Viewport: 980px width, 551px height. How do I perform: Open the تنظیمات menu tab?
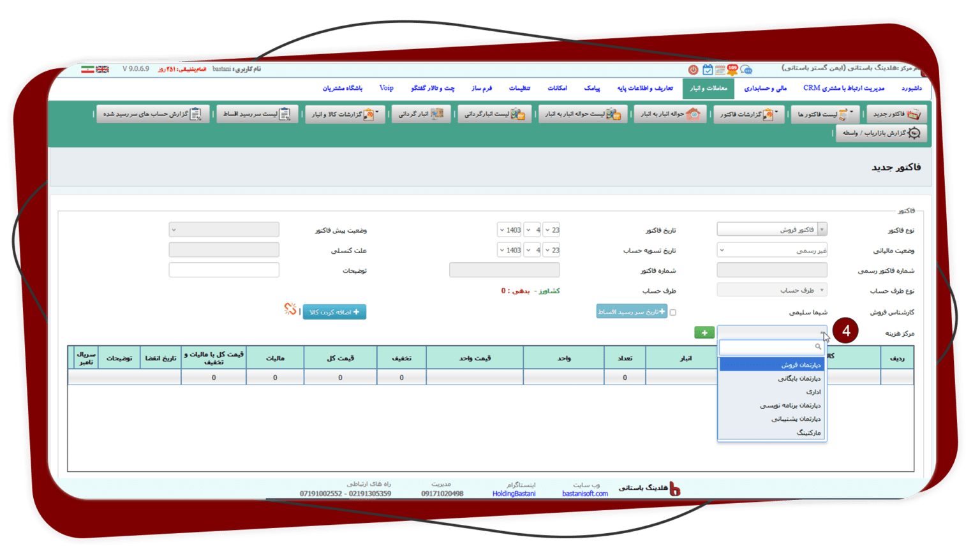(x=519, y=89)
